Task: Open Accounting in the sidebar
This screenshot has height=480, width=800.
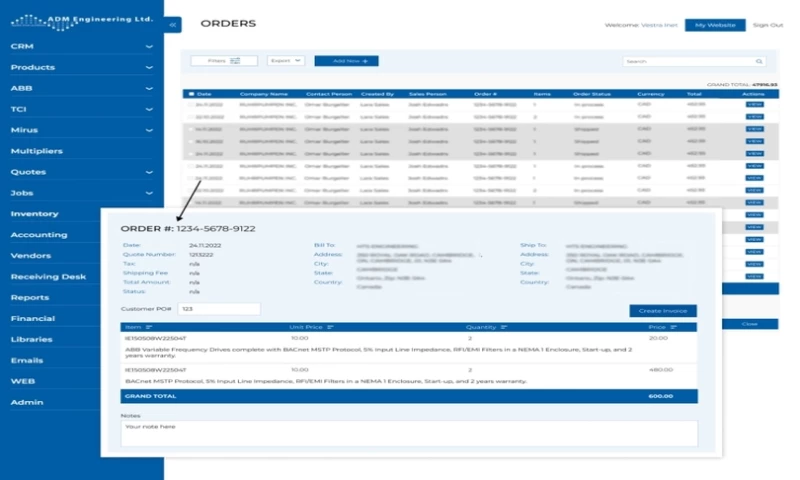Action: (38, 235)
